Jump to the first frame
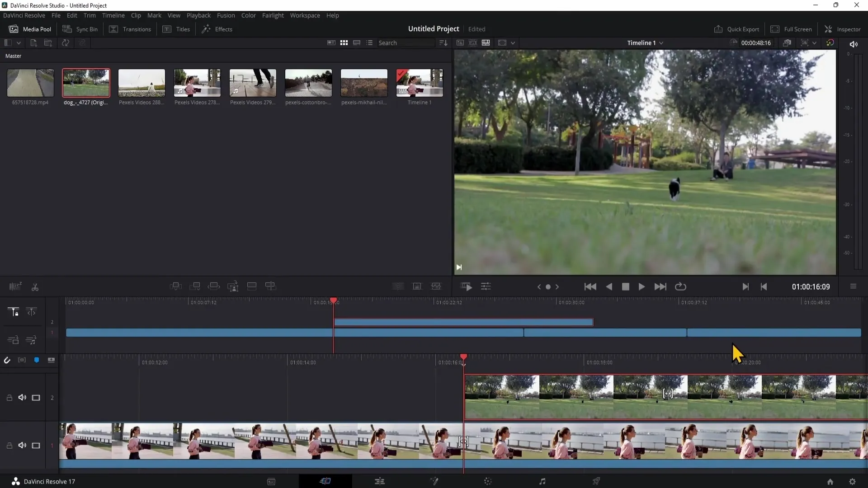Screen dimensions: 868x488 590,287
